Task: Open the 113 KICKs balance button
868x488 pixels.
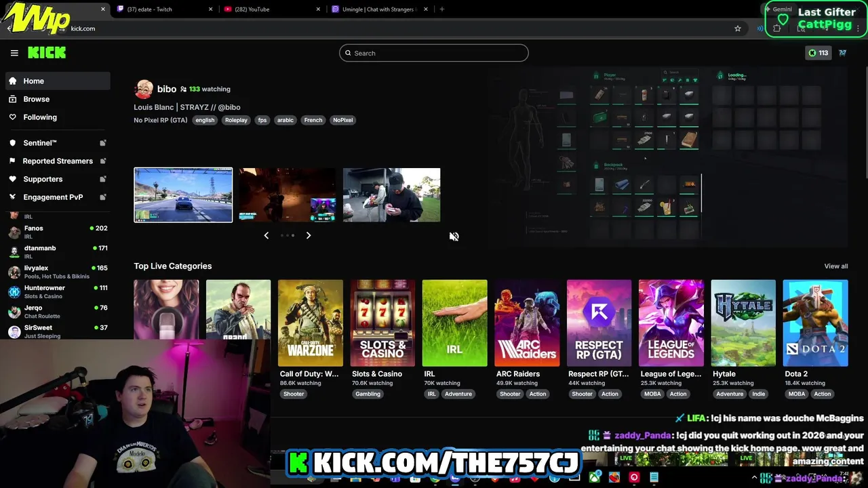Action: tap(818, 53)
